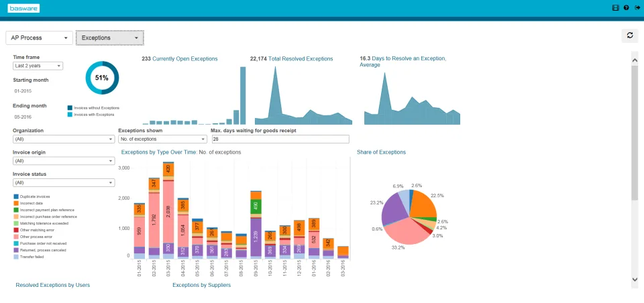Click the vertical scrollbar thumb
644x303 pixels.
tap(635, 133)
